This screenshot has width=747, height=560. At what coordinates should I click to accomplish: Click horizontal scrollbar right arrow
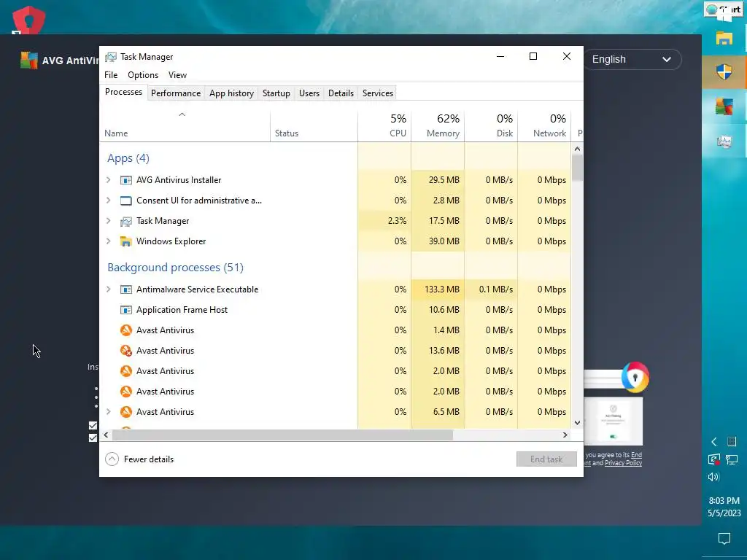pos(565,435)
